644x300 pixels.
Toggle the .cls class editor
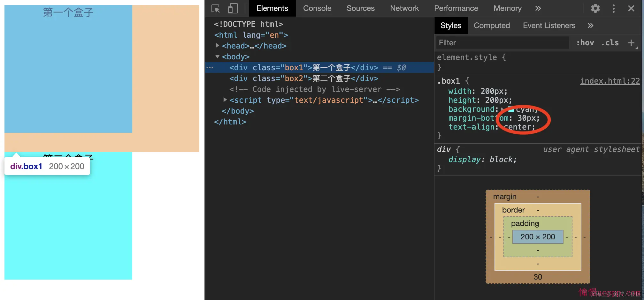(610, 43)
